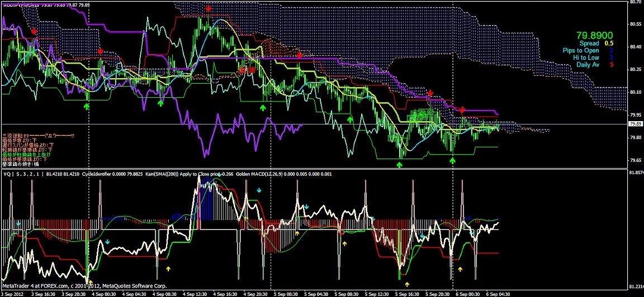Image resolution: width=644 pixels, height=297 pixels.
Task: Click the topmost red down arrow signal
Action: 208,8
